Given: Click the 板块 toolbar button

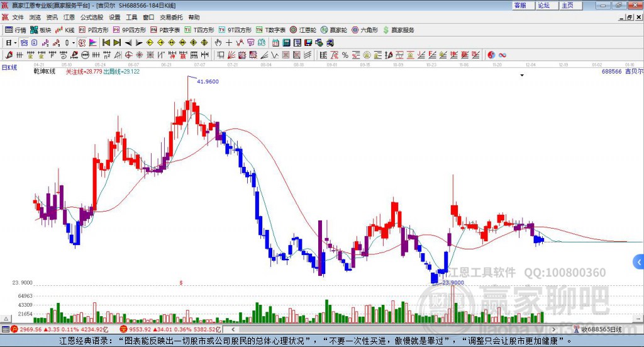Looking at the screenshot, I should 40,30.
